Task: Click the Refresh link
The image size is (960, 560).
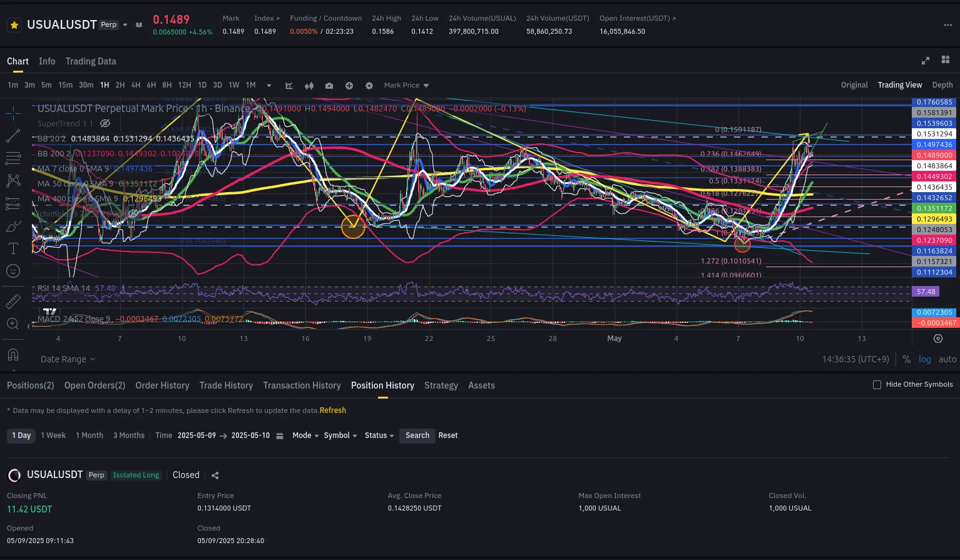Action: pyautogui.click(x=332, y=410)
